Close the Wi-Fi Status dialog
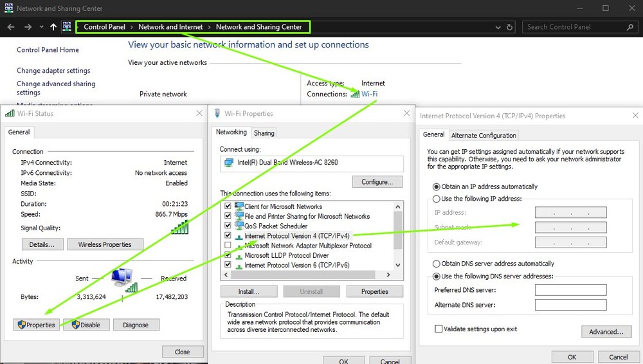 [199, 113]
